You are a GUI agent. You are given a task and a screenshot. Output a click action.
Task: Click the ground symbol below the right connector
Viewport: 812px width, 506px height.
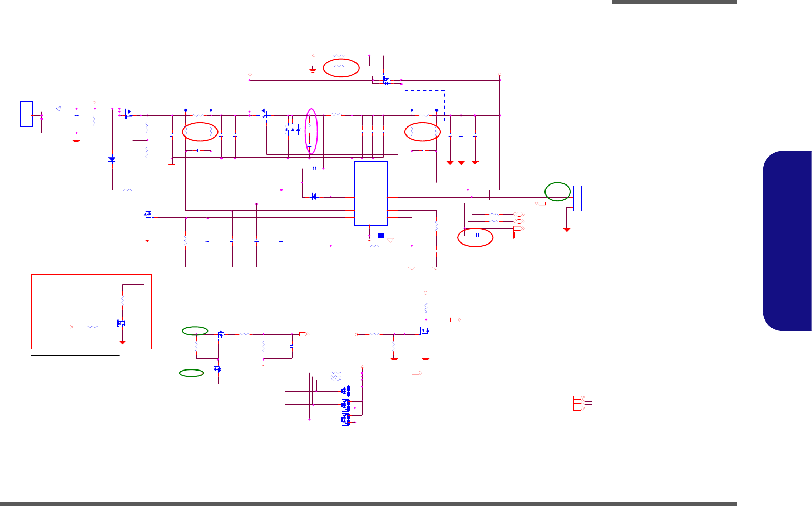click(x=567, y=229)
